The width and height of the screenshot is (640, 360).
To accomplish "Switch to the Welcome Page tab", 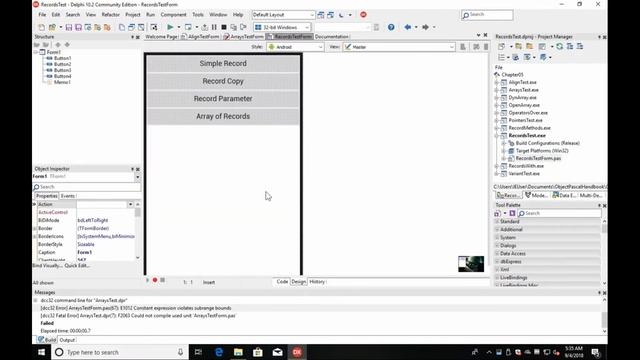I will (x=161, y=37).
